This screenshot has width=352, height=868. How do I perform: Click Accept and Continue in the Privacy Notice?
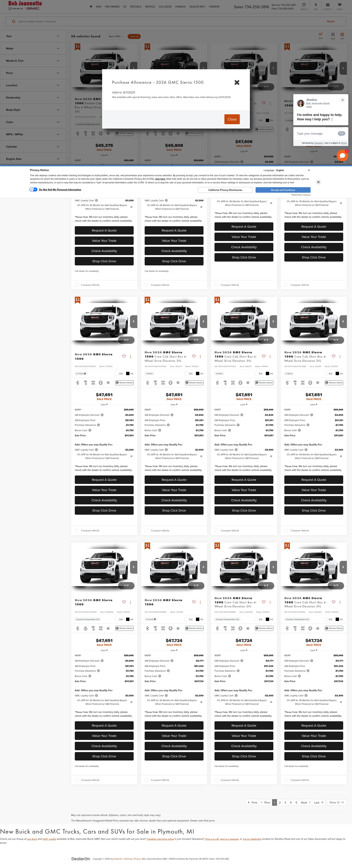(x=283, y=190)
